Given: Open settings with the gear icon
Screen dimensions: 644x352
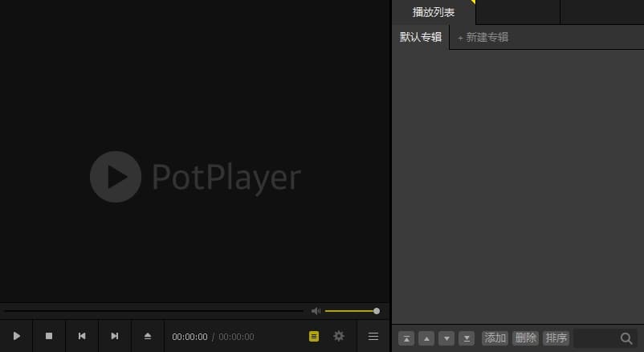Looking at the screenshot, I should pos(339,336).
